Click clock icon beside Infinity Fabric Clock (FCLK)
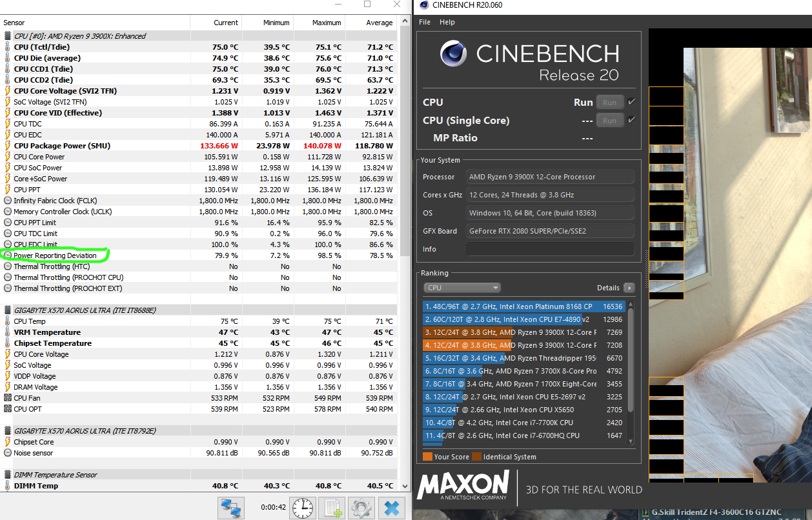Screen dimensions: 812x520 coord(7,201)
